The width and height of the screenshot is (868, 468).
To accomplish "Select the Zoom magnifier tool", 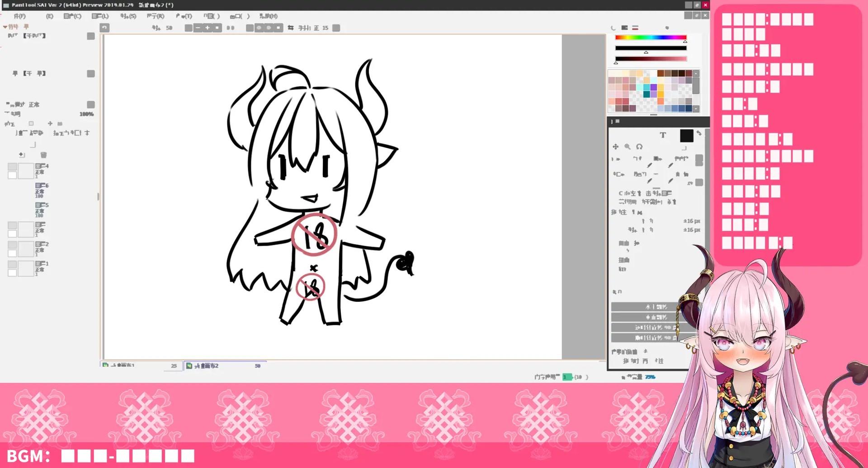I will click(x=627, y=147).
